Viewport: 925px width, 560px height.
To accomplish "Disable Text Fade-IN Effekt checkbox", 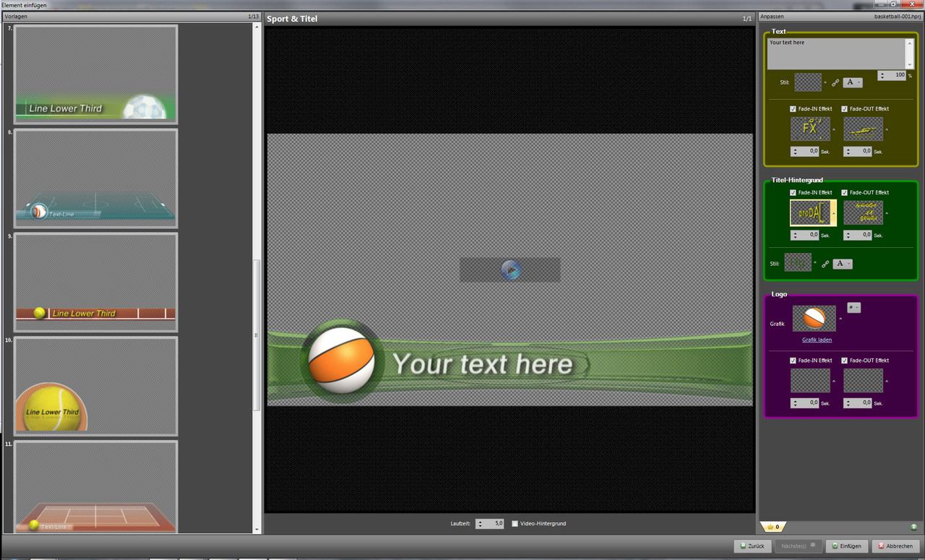I will [x=793, y=109].
